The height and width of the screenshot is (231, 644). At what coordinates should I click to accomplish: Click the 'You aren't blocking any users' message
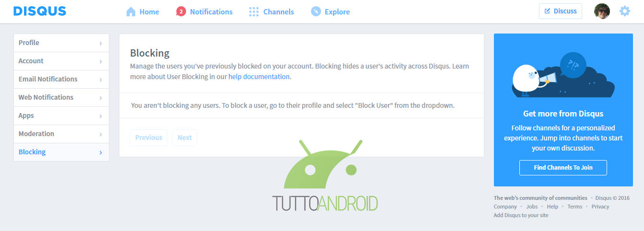tap(293, 105)
